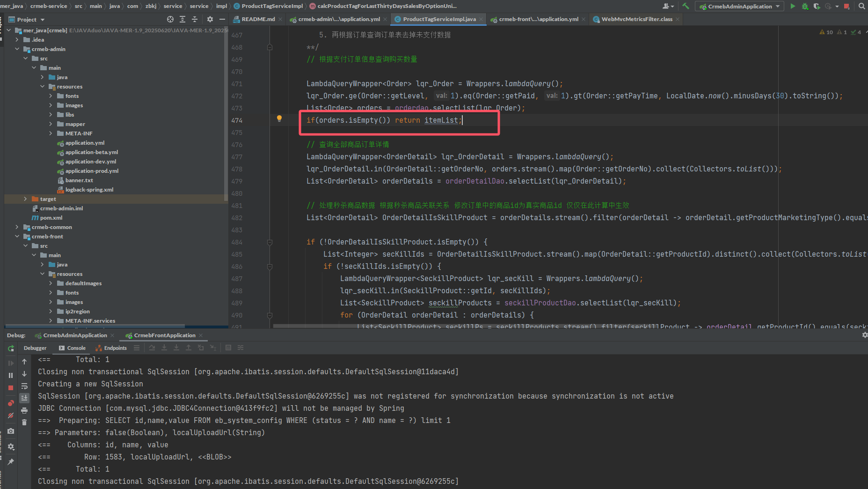Rerun CrmebFrontApplication debug session
Viewport: 868px width, 489px height.
11,348
